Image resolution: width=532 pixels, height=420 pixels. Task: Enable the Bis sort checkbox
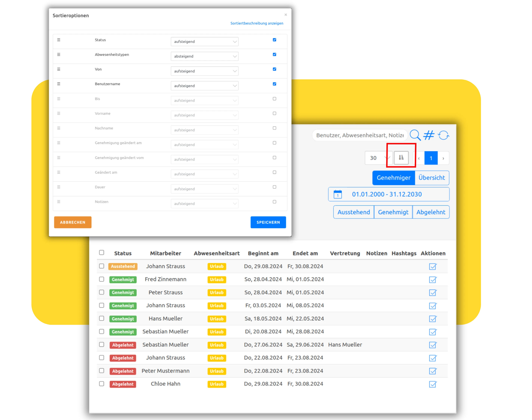(274, 99)
